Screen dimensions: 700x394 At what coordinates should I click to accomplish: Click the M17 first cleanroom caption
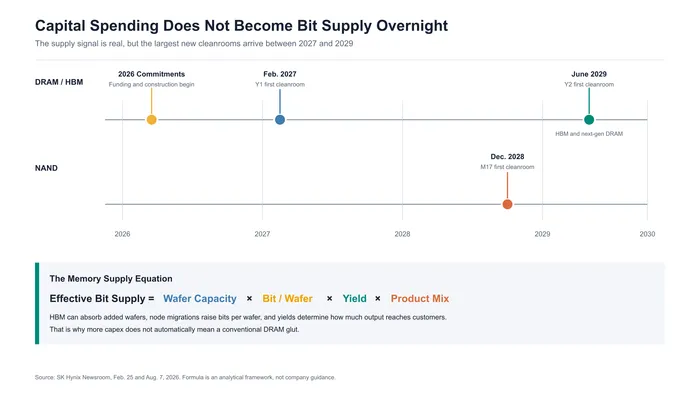point(507,167)
